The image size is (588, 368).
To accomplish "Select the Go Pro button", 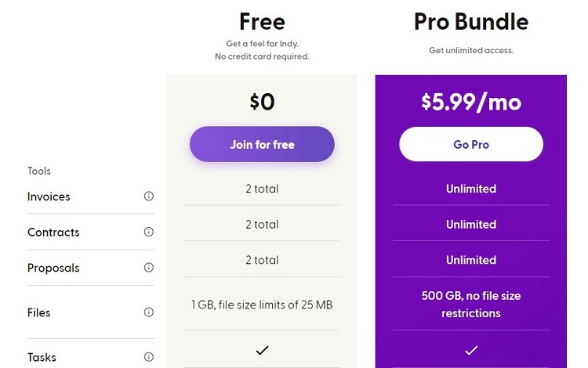I will point(471,144).
